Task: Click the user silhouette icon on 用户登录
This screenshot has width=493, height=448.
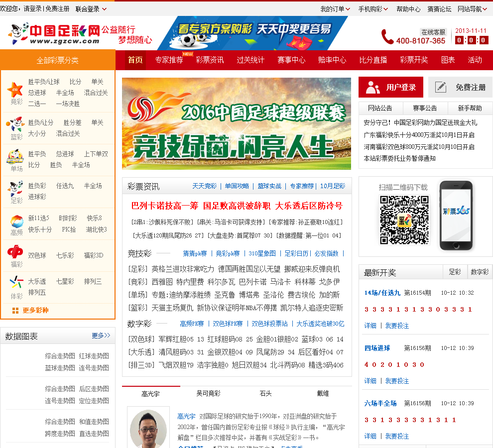Action: [373, 88]
